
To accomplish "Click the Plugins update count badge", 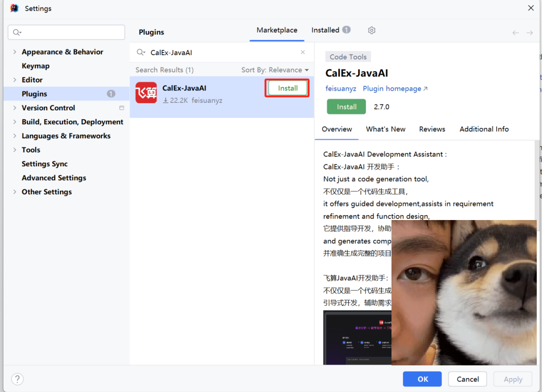I will [x=111, y=93].
